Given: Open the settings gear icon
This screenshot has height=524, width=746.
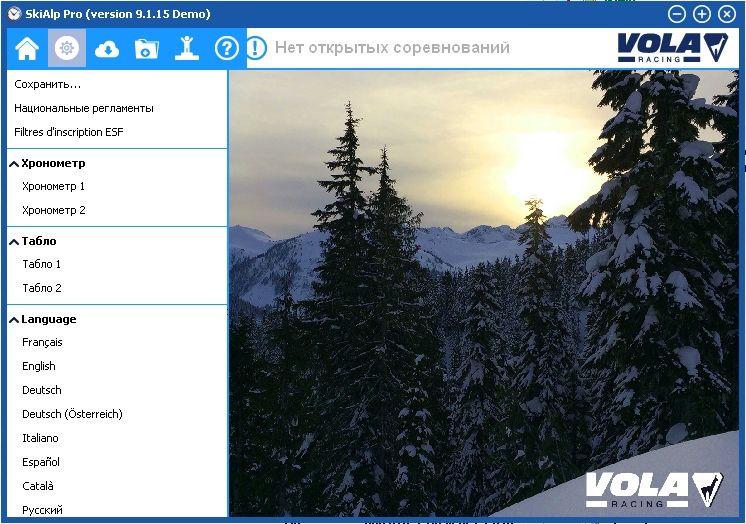Looking at the screenshot, I should click(67, 48).
